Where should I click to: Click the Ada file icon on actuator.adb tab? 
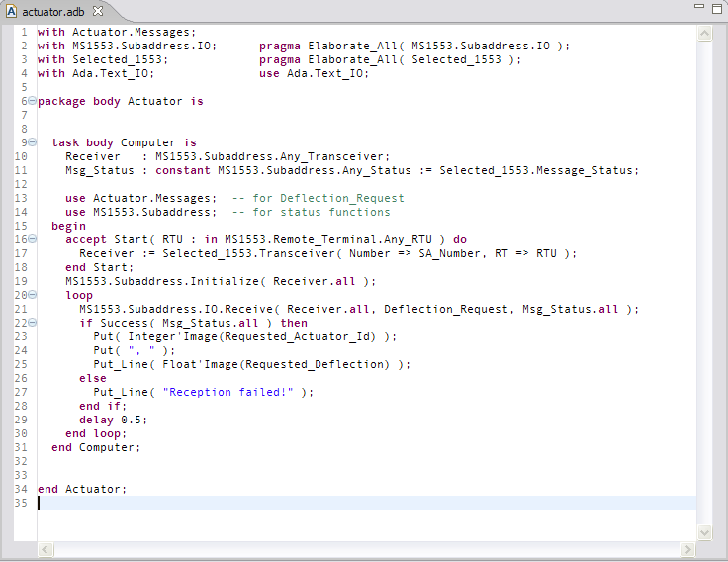[x=11, y=11]
